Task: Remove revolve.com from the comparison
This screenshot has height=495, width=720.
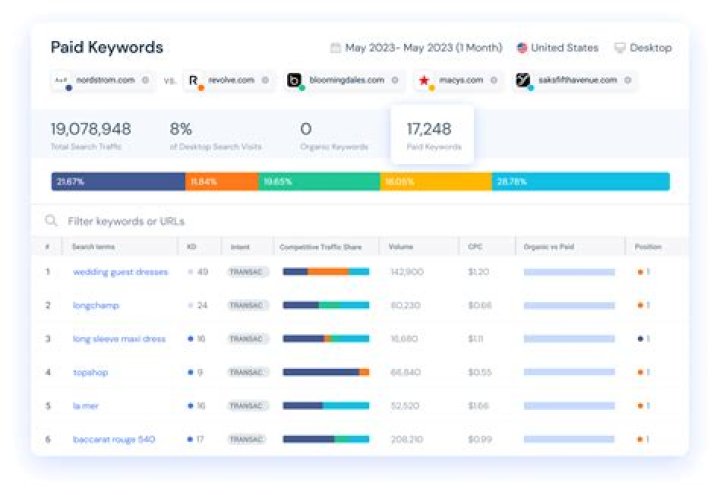Action: [265, 80]
